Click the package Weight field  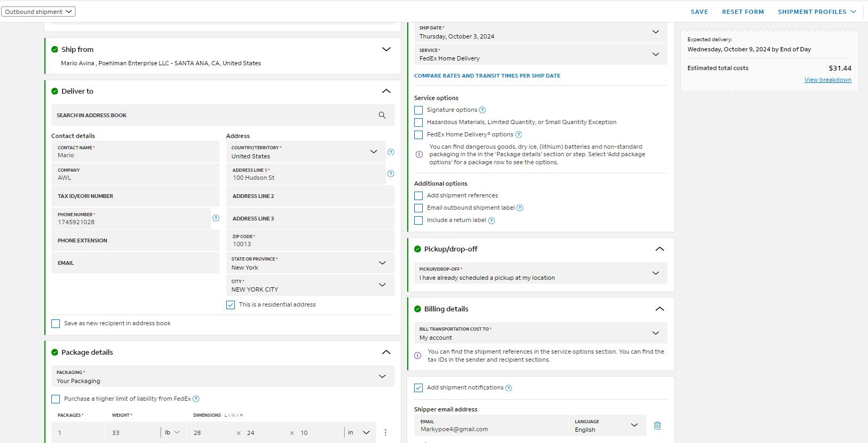tap(133, 432)
